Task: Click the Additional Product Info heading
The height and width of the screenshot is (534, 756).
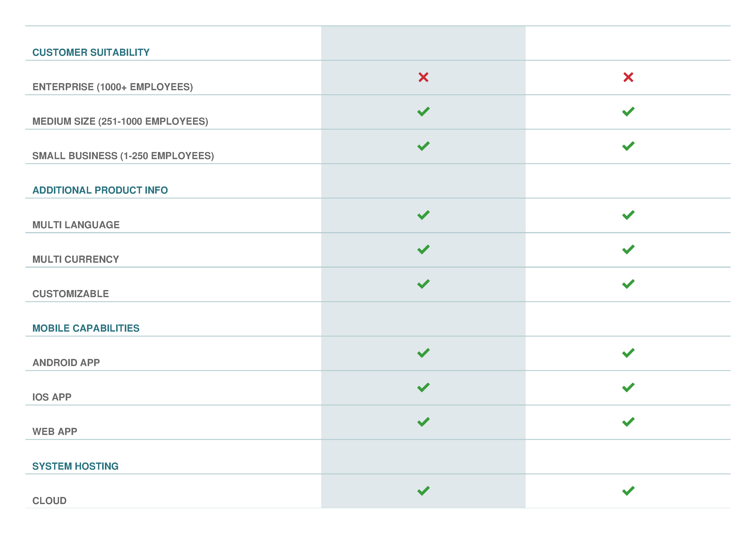Action: pos(100,190)
